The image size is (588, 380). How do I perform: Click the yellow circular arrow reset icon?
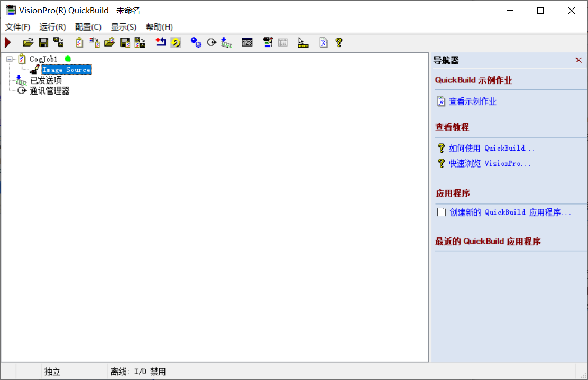(176, 42)
